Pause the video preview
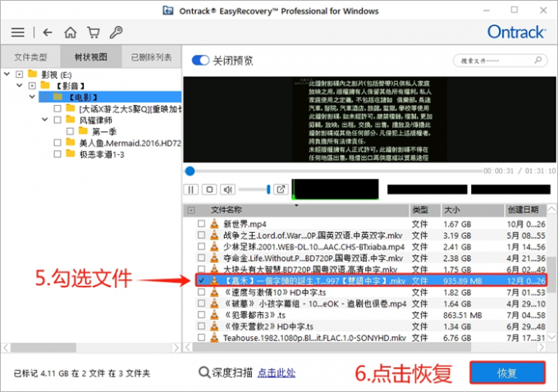 tap(191, 189)
